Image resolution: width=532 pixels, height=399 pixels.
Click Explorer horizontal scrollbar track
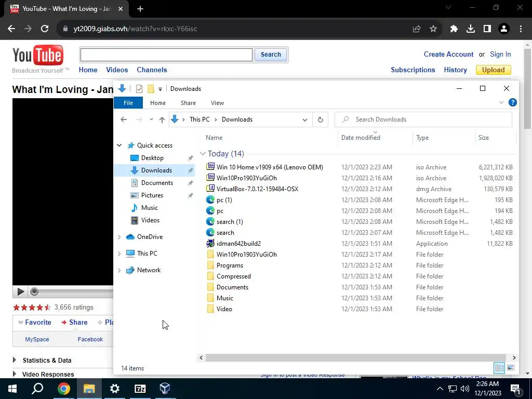point(355,357)
